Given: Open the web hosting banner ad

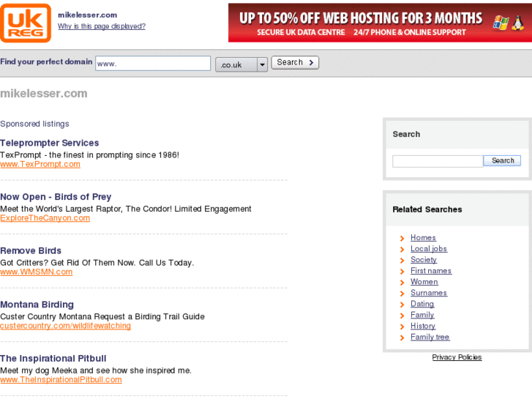Looking at the screenshot, I should [380, 23].
